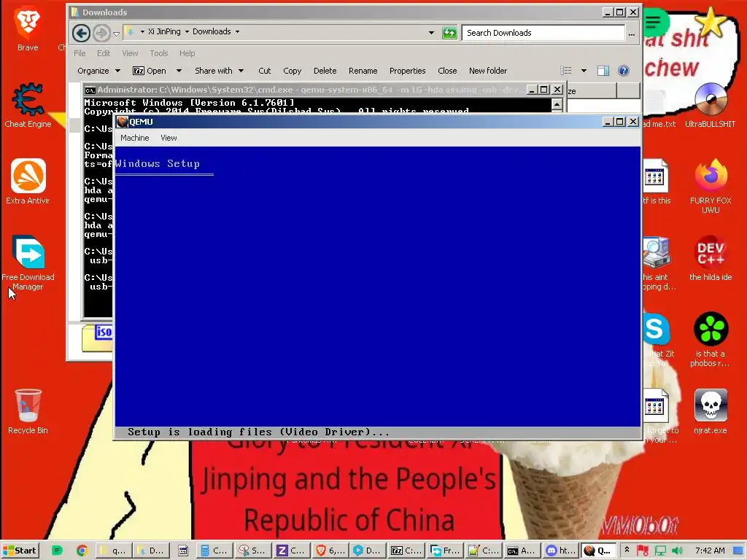Screen dimensions: 747x560
Task: Click the Cut toolbar button
Action: pyautogui.click(x=264, y=71)
